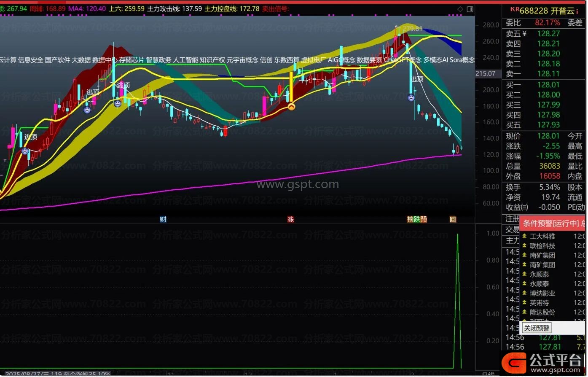Image resolution: width=588 pixels, height=377 pixels.
Task: Click the green 跌 marker on the timeline
Action: click(x=417, y=219)
